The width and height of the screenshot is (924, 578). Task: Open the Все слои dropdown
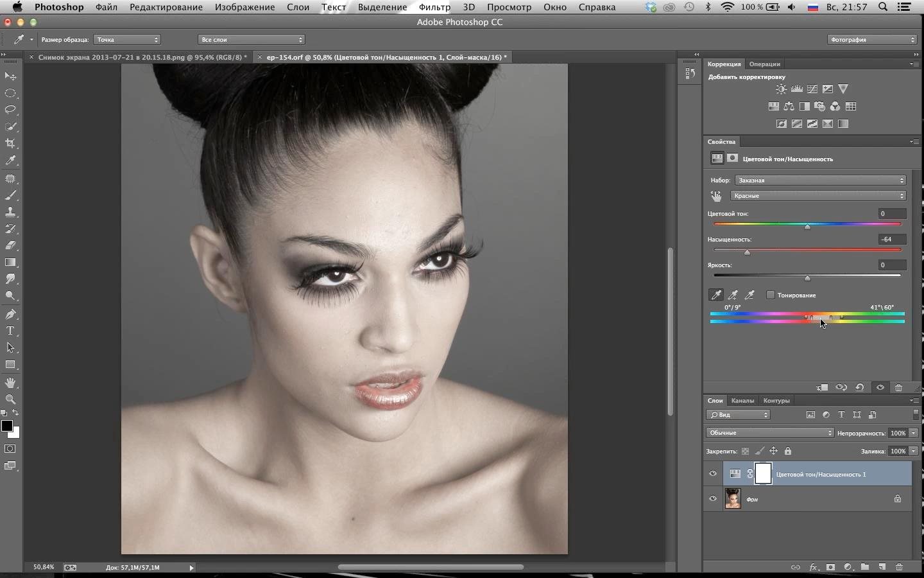pos(251,40)
